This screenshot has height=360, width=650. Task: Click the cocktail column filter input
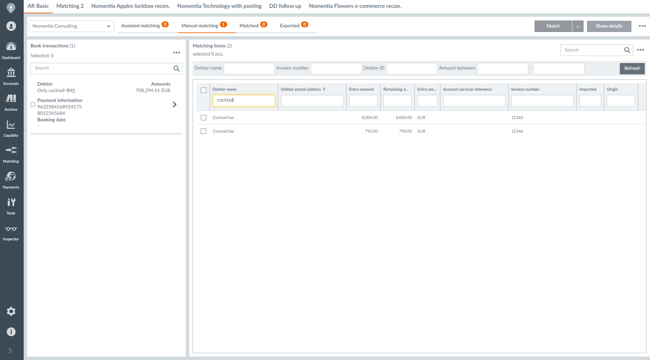pyautogui.click(x=244, y=100)
